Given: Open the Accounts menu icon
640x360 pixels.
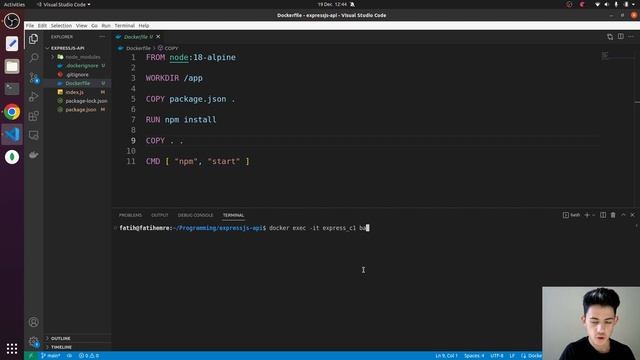Looking at the screenshot, I should (33, 322).
